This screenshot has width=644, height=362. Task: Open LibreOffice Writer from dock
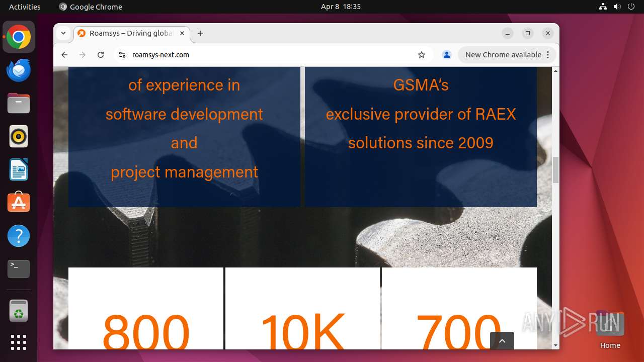pyautogui.click(x=19, y=169)
